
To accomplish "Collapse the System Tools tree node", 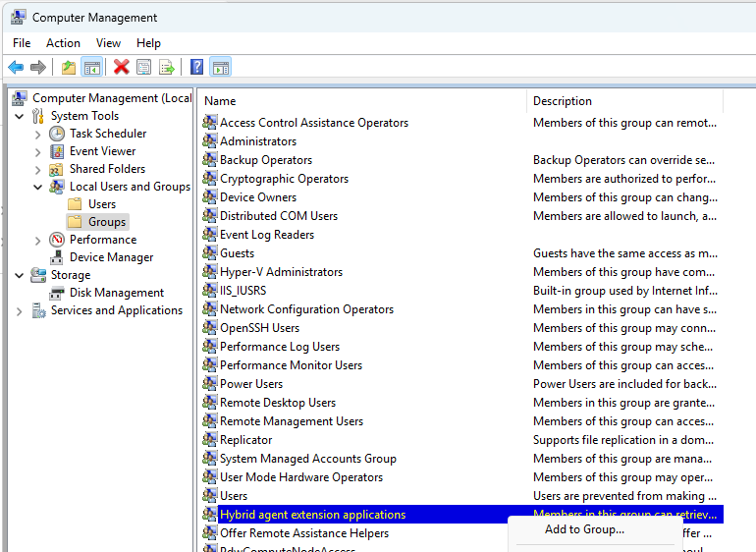I will point(20,116).
